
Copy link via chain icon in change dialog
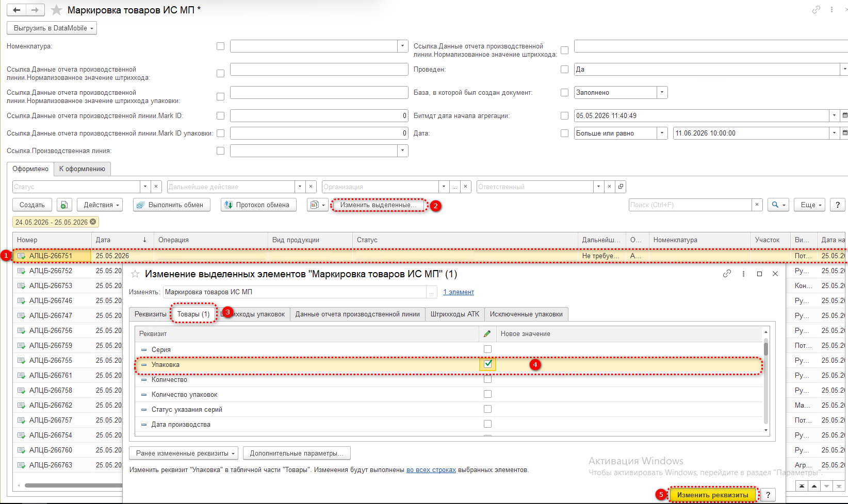(727, 274)
